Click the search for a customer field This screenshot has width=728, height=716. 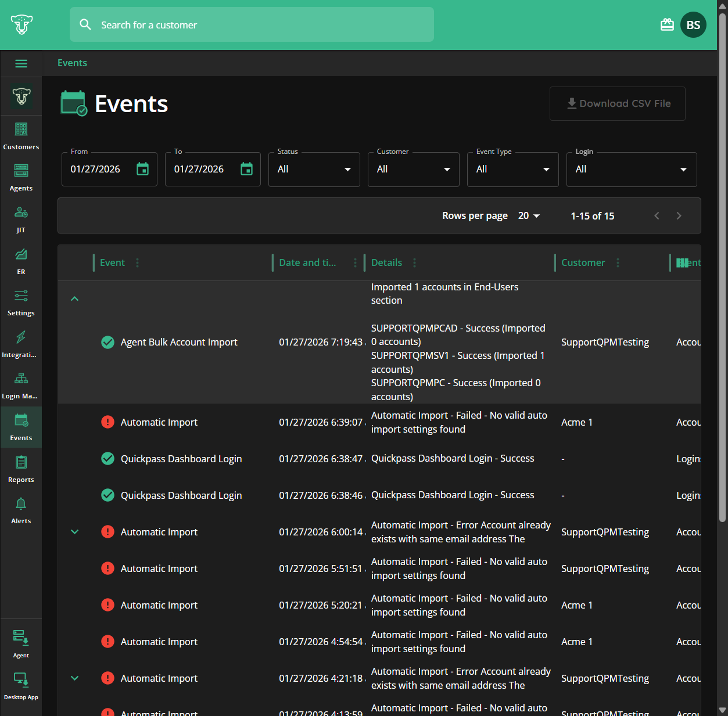pos(252,24)
